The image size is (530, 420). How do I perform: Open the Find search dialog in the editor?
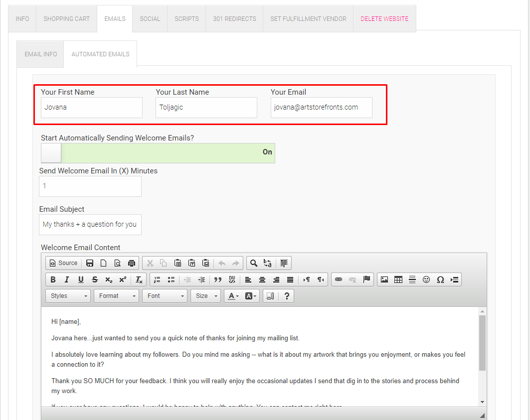tap(253, 263)
